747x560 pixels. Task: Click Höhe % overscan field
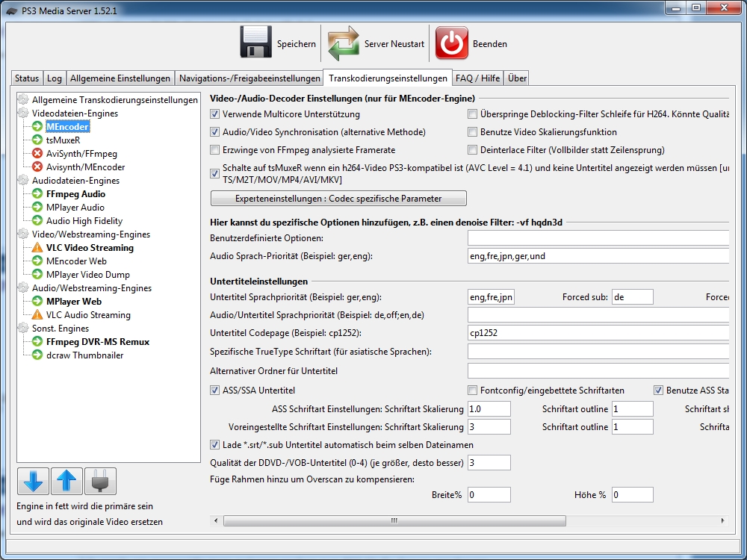click(632, 495)
